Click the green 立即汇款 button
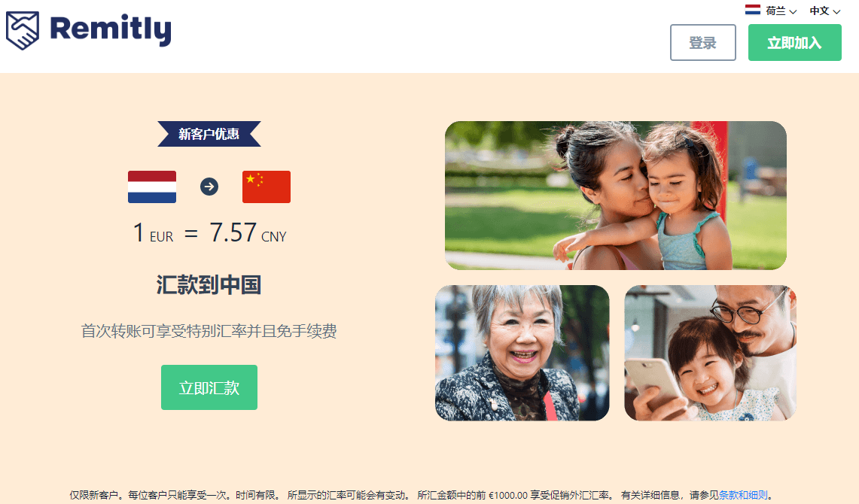Viewport: 859px width, 504px height. tap(209, 387)
